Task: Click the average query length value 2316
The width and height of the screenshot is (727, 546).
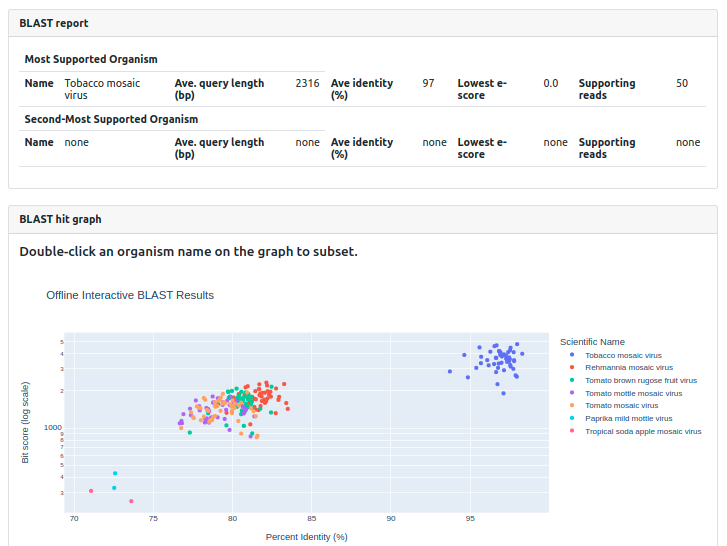Action: pyautogui.click(x=307, y=84)
